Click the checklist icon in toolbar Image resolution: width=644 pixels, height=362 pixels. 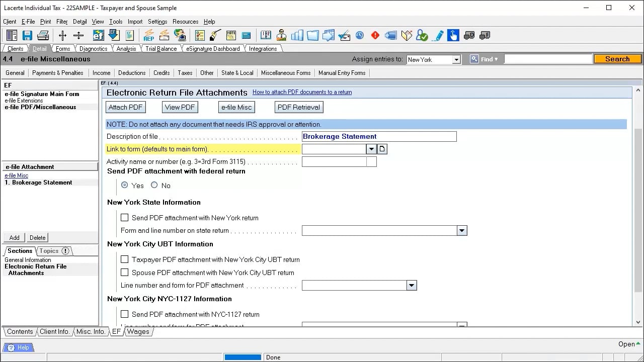(x=200, y=35)
